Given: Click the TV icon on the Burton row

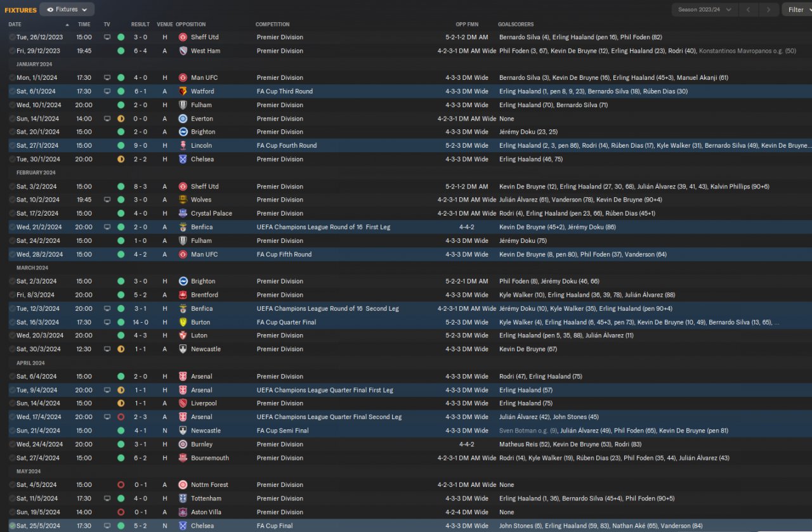Looking at the screenshot, I should click(107, 322).
